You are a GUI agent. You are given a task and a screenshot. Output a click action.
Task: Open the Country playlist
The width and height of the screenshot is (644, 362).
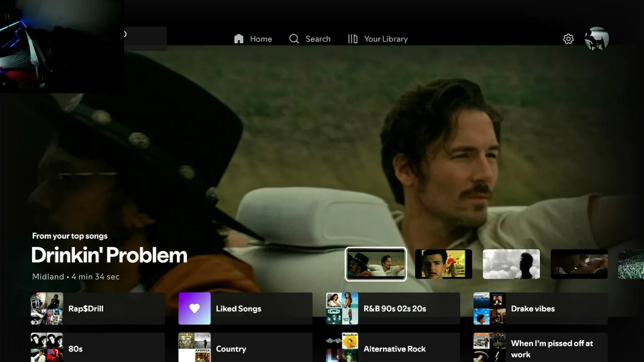pos(246,347)
